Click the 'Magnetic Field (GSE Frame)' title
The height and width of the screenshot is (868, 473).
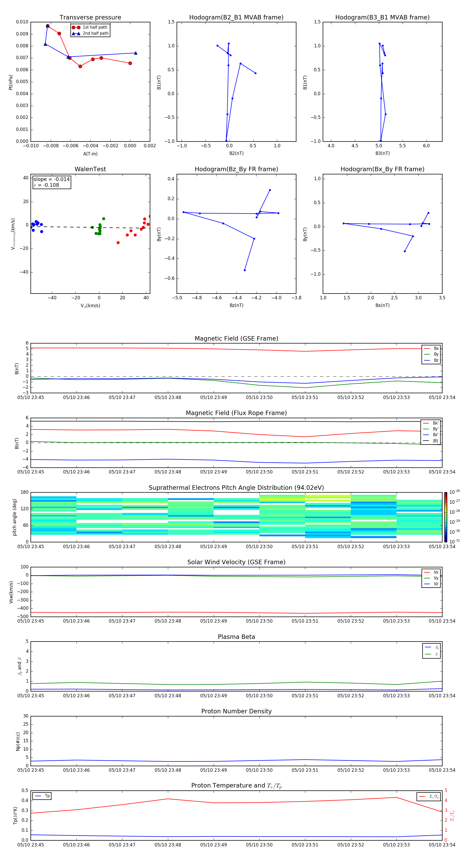click(236, 339)
